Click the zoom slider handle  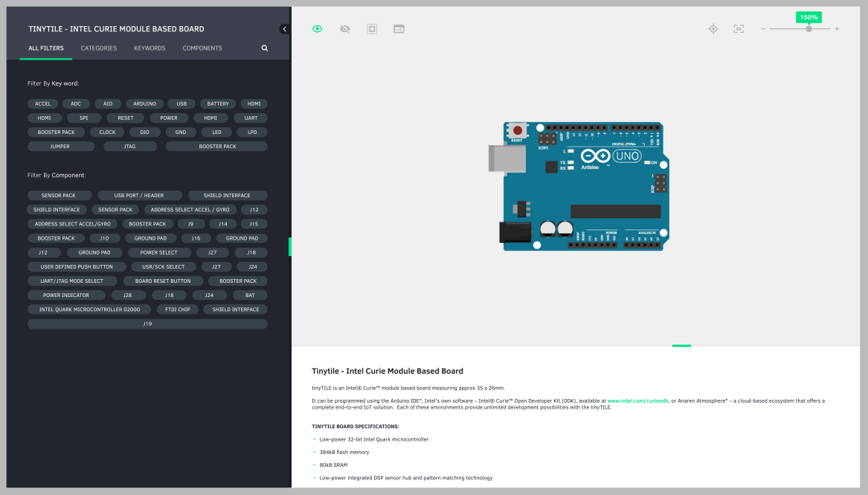[808, 29]
